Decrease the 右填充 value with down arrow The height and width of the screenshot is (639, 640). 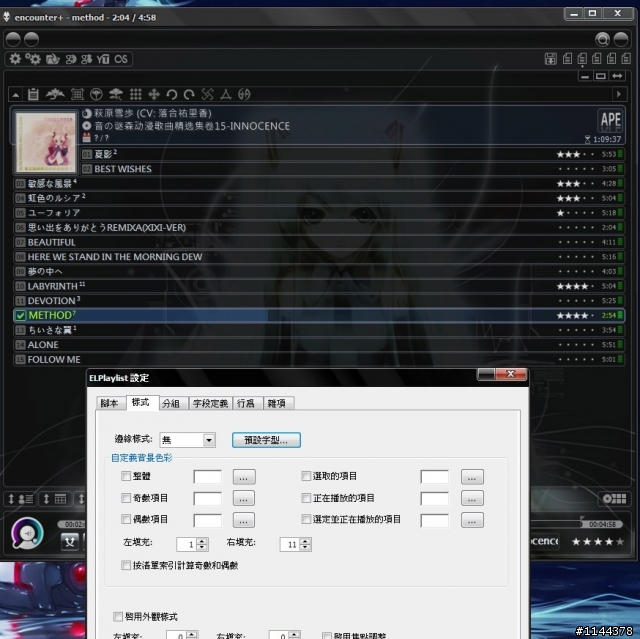coord(305,547)
